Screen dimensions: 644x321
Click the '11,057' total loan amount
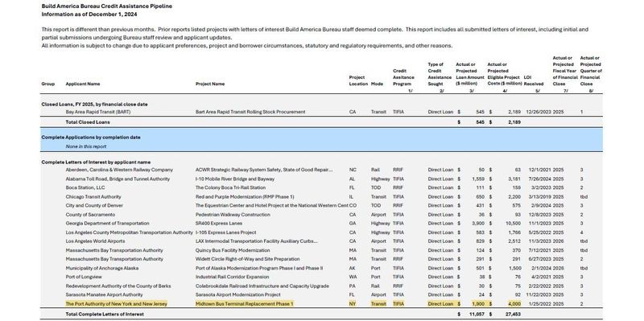(x=477, y=314)
